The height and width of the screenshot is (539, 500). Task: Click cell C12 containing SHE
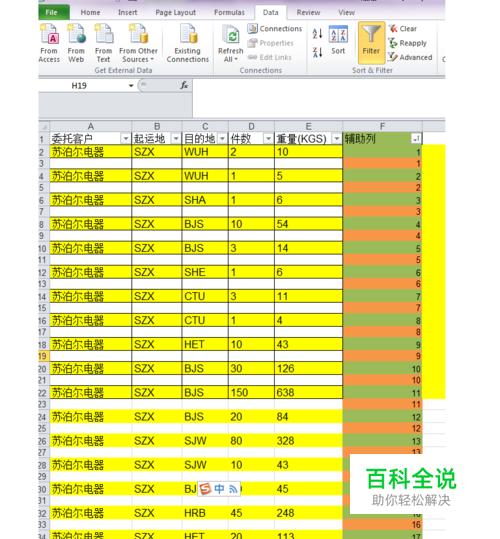(x=205, y=272)
